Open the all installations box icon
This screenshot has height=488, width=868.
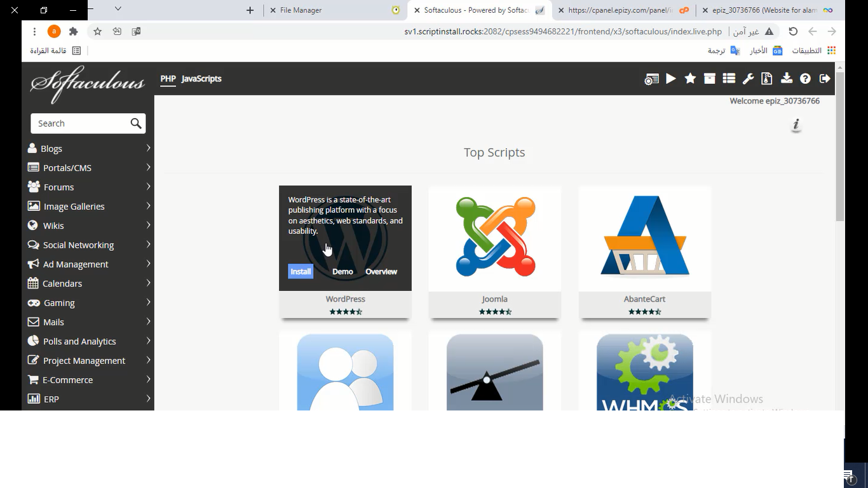[x=710, y=79]
